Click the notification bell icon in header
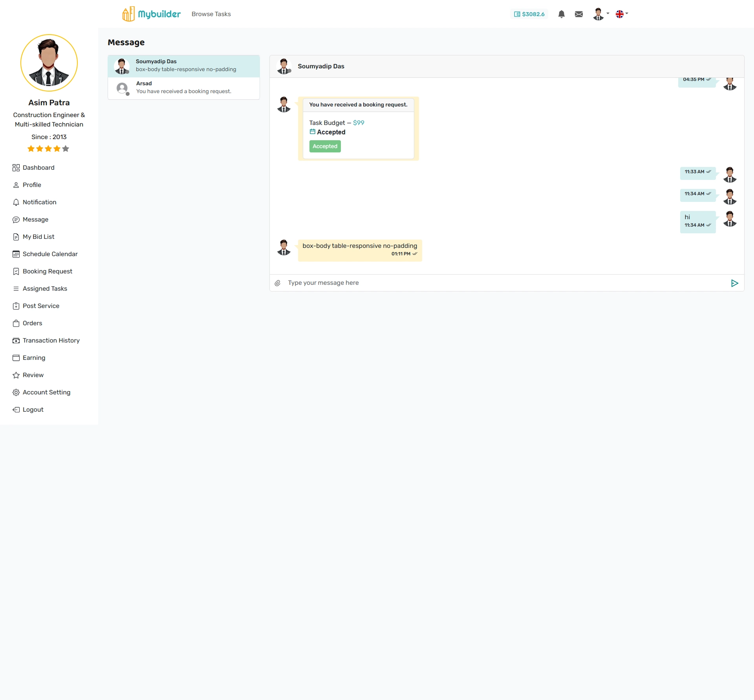This screenshot has width=754, height=700. click(x=561, y=14)
